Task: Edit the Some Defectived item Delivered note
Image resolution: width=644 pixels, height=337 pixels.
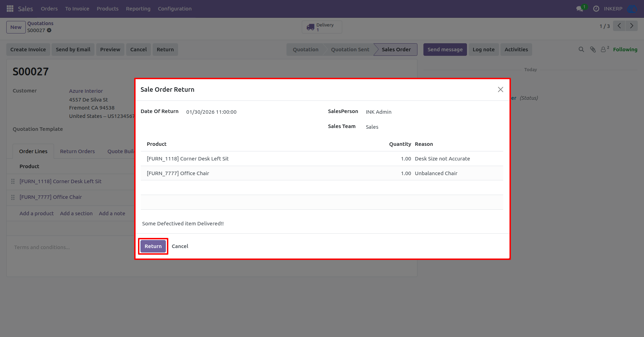Action: (x=183, y=224)
